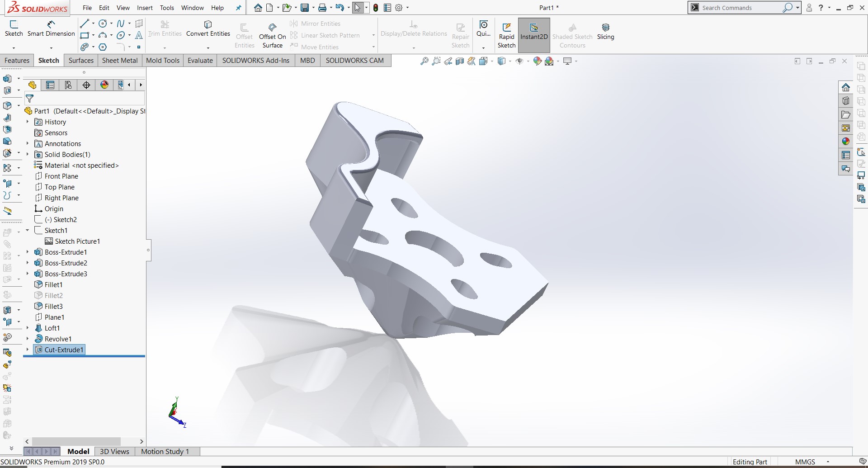The image size is (868, 468).
Task: Select the Line sketch tool
Action: point(85,24)
